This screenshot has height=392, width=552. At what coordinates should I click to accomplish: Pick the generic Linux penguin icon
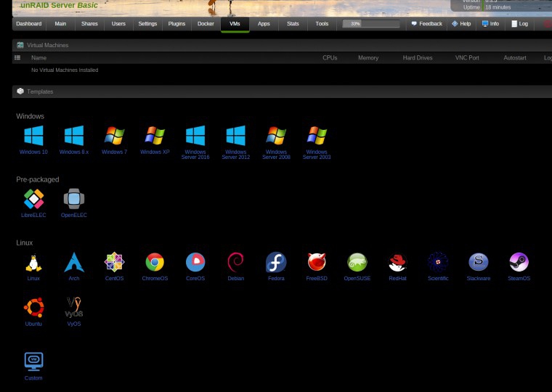pos(33,263)
